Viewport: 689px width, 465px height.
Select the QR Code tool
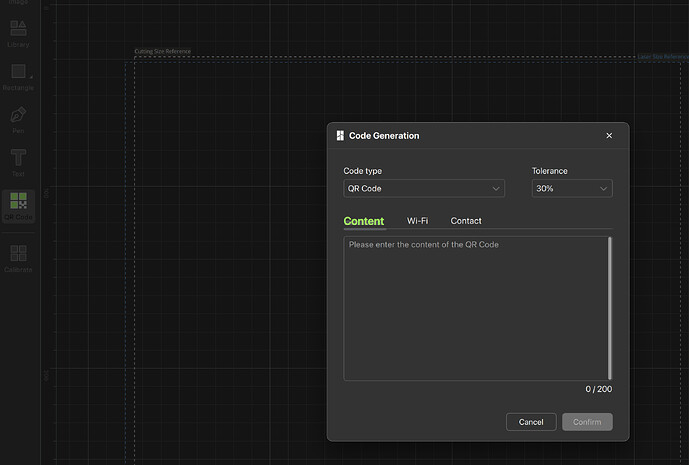click(x=18, y=206)
